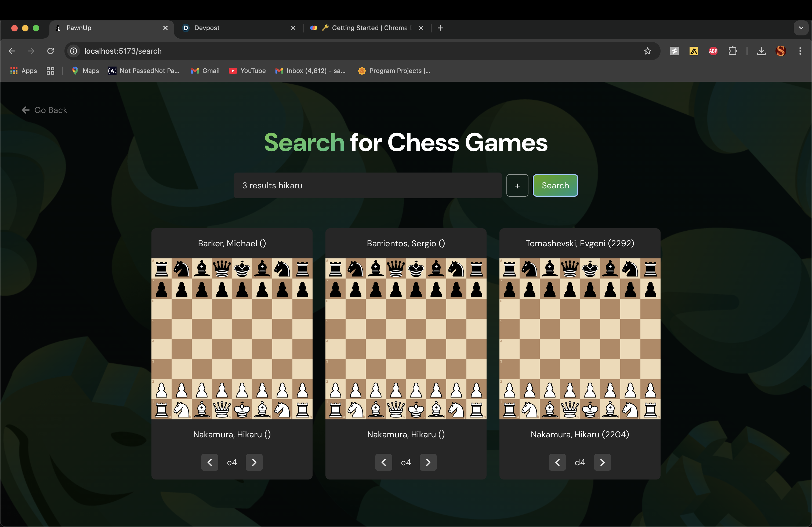Expand the tab search dropdown arrow
Viewport: 812px width, 527px height.
click(801, 28)
